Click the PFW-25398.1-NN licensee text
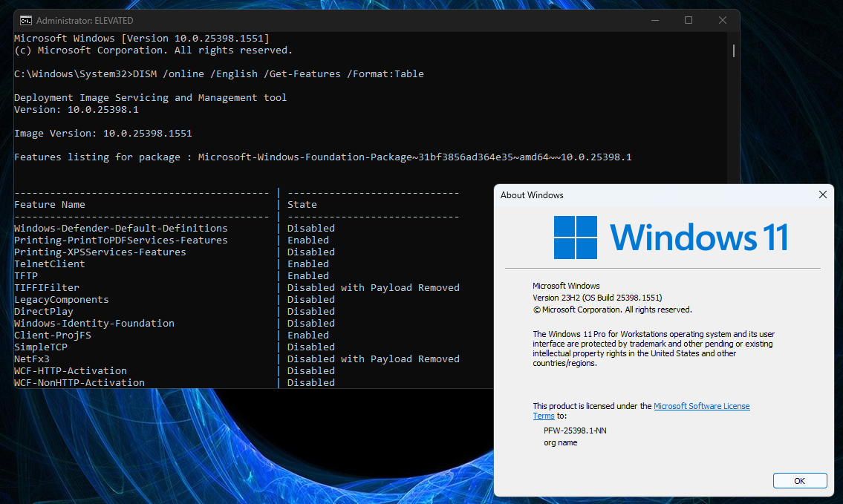Viewport: 843px width, 504px height. tap(575, 431)
